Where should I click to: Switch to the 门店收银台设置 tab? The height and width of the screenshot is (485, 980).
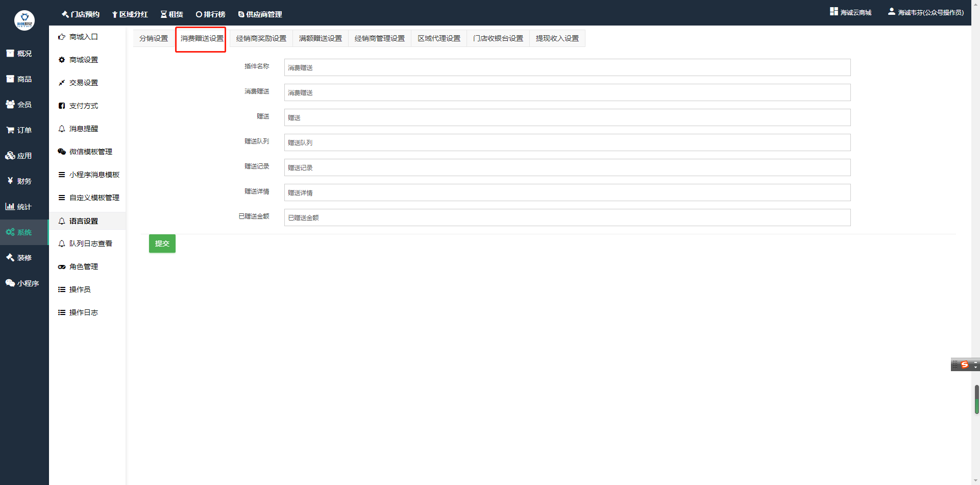[498, 38]
